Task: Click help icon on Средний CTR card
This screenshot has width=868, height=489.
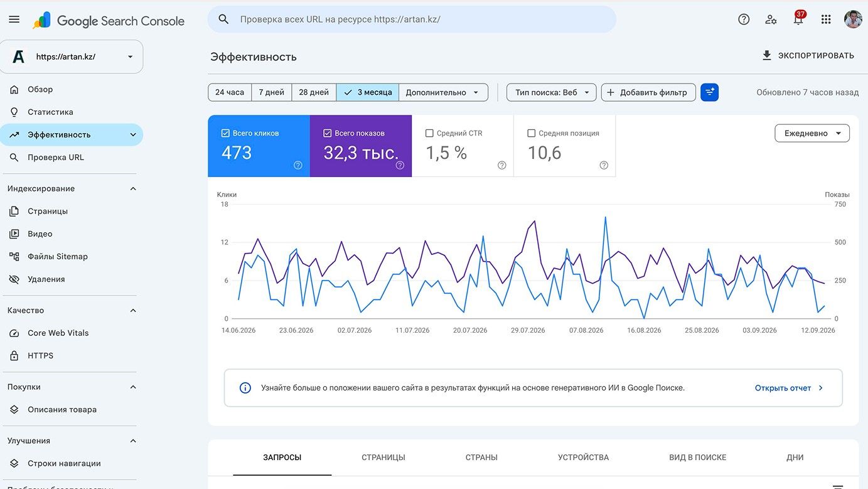Action: (x=502, y=165)
